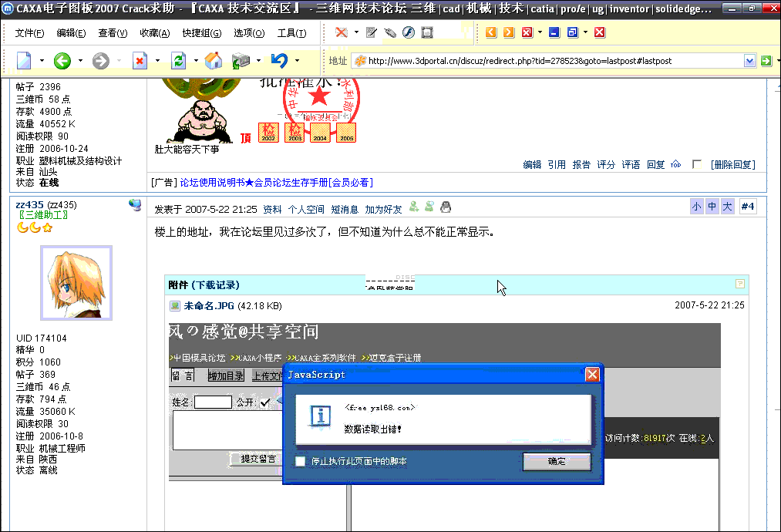The image size is (781, 532).
Task: Open the 文件(F) menu
Action: (29, 33)
